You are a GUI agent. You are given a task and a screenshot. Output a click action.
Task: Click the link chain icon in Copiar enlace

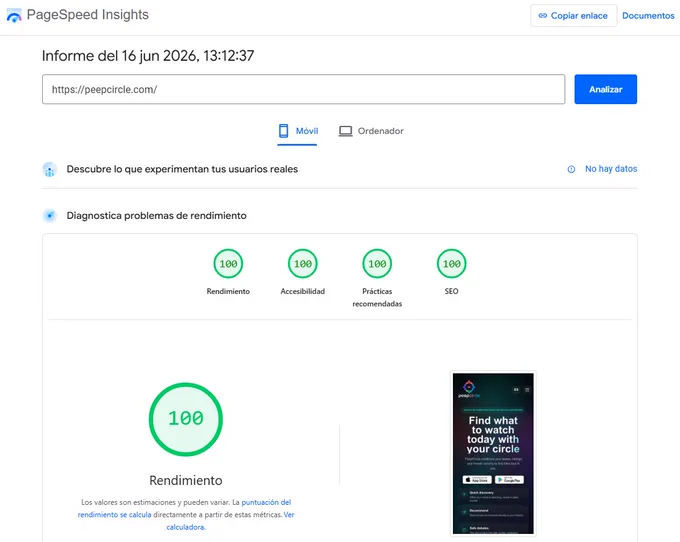[543, 16]
